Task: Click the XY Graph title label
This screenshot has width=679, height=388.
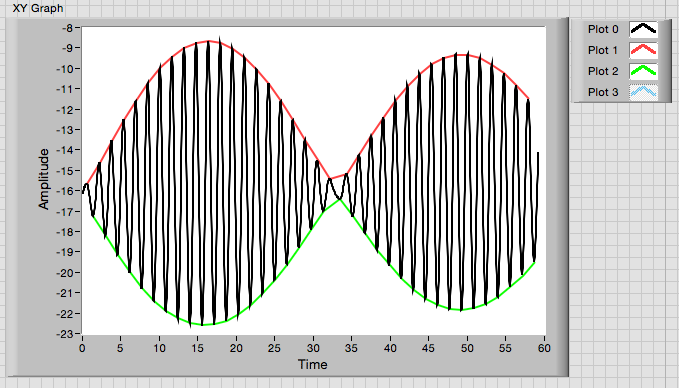Action: 38,8
